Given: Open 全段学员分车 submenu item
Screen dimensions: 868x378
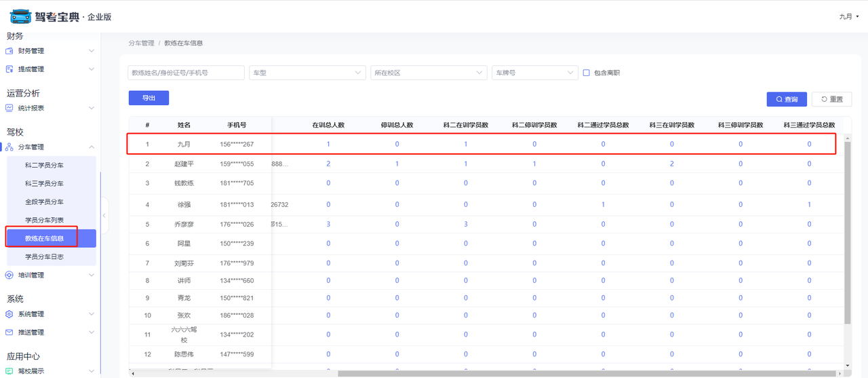Looking at the screenshot, I should pyautogui.click(x=51, y=202).
